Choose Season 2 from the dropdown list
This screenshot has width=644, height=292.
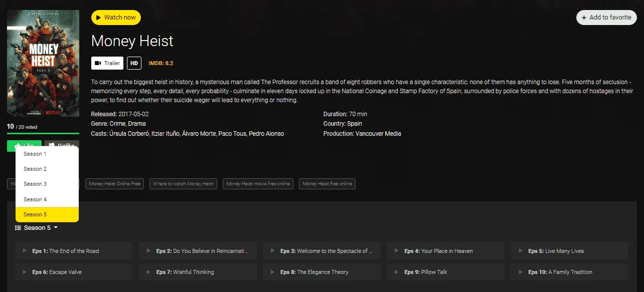coord(47,169)
